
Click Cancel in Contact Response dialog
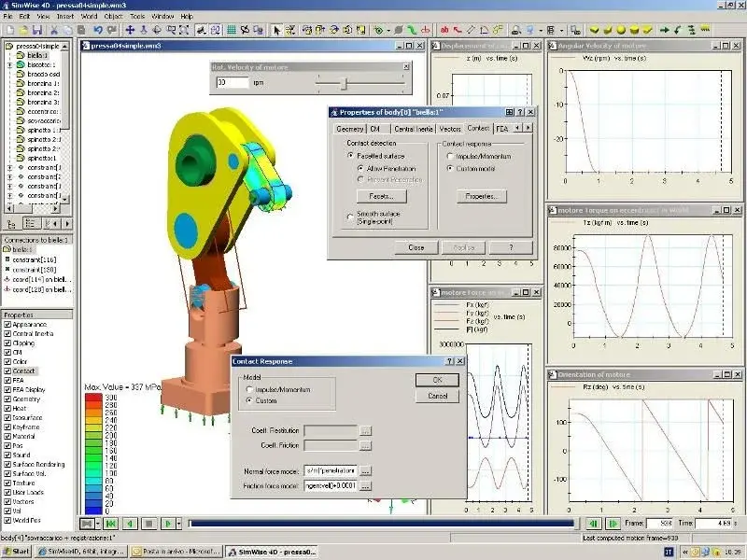pyautogui.click(x=437, y=396)
